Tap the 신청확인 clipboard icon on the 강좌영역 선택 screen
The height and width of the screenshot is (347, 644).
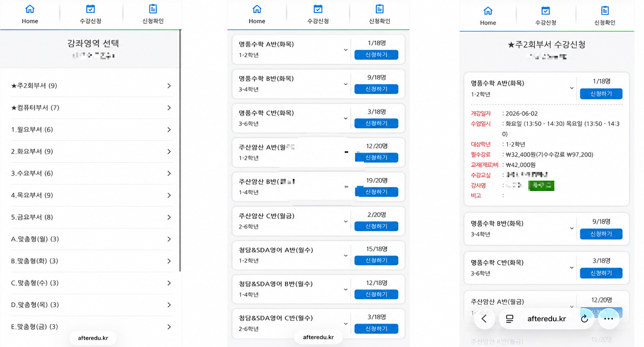[x=153, y=9]
